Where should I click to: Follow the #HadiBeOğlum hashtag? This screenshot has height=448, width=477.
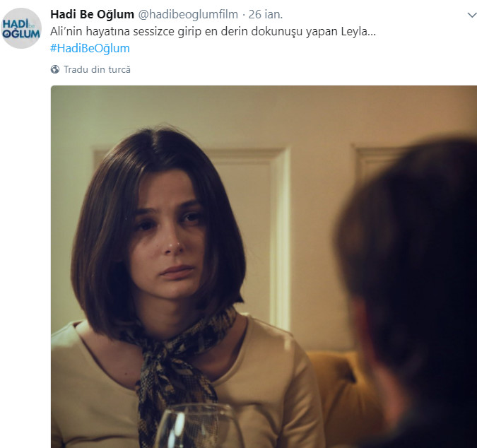(x=90, y=48)
